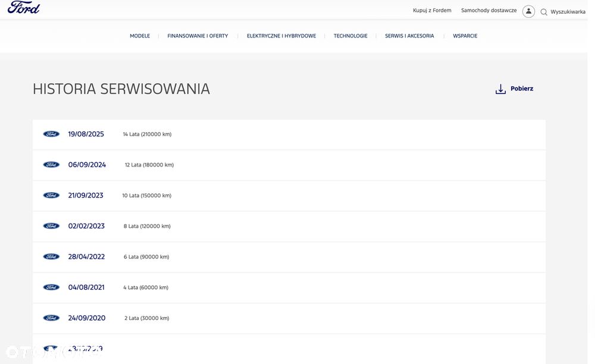Image resolution: width=595 pixels, height=364 pixels.
Task: Open the TECHNOLOGIE menu
Action: (350, 36)
